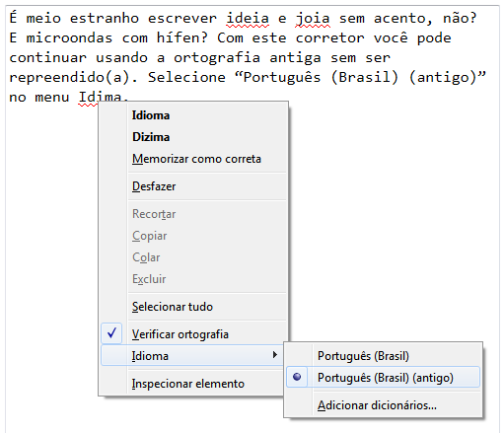Image resolution: width=504 pixels, height=433 pixels.
Task: Click the word "repreendido(a)." in text
Action: click(x=74, y=78)
